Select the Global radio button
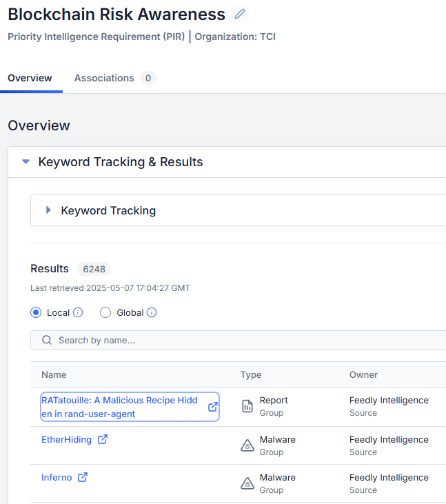This screenshot has width=446, height=504. [105, 312]
